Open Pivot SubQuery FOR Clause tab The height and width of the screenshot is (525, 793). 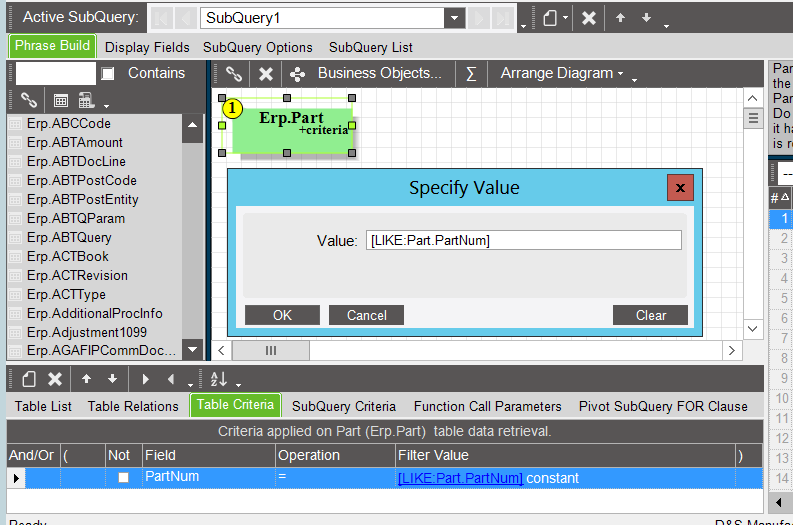pos(663,406)
